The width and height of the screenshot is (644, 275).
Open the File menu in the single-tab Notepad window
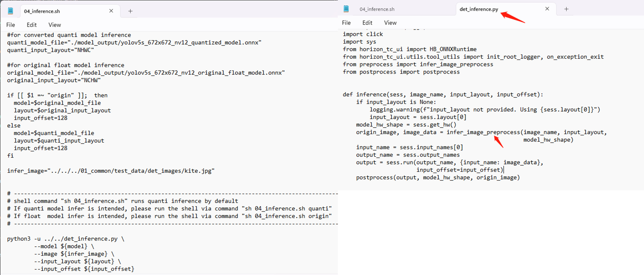pyautogui.click(x=10, y=25)
